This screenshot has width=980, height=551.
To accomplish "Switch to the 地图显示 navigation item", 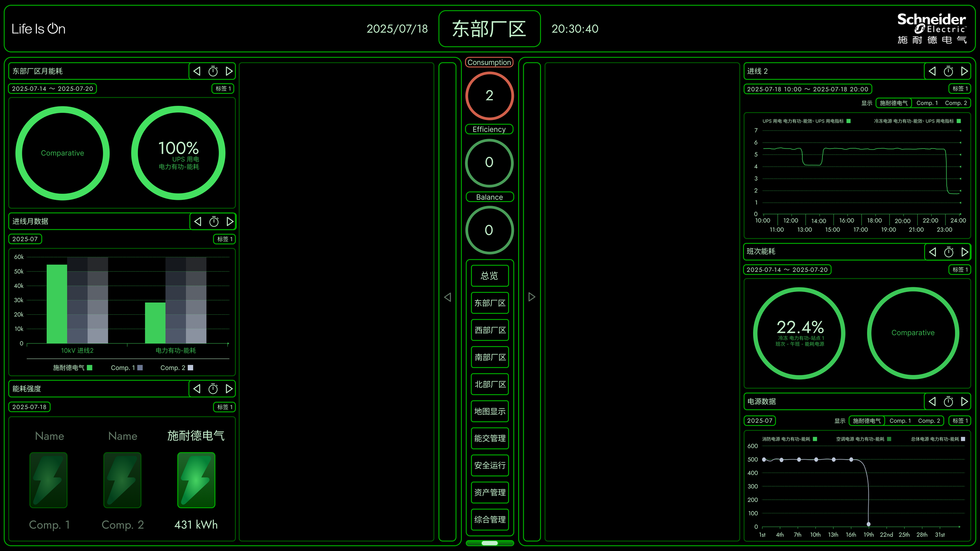I will pos(490,411).
